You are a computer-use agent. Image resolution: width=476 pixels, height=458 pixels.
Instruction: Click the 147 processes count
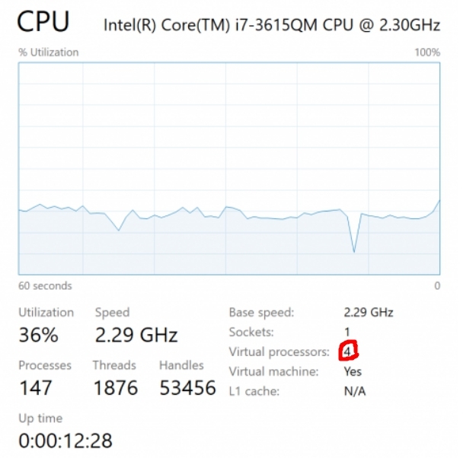click(35, 388)
